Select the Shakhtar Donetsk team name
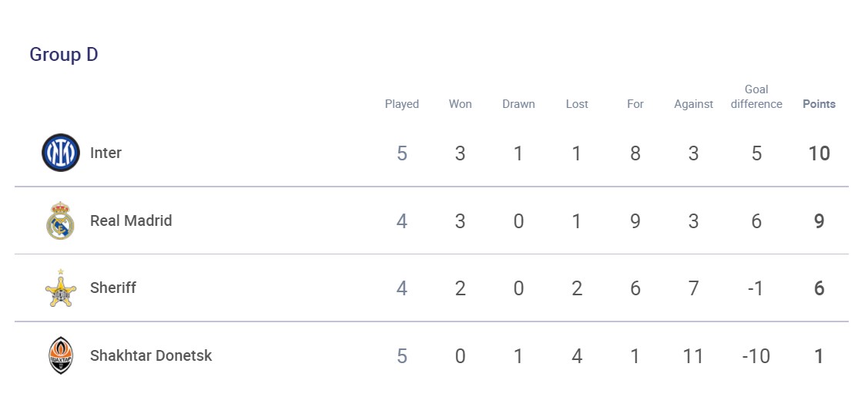The width and height of the screenshot is (868, 414). (x=151, y=355)
